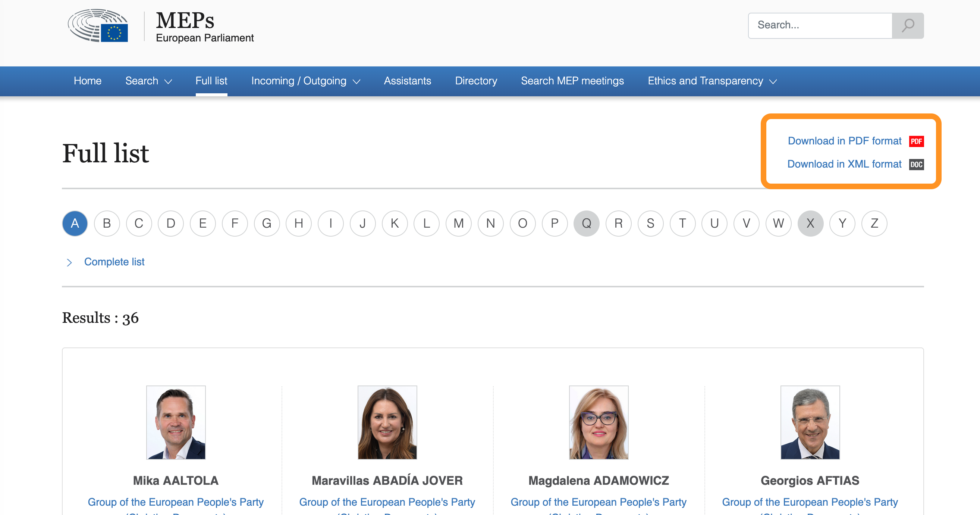Go to the Home menu item
The height and width of the screenshot is (515, 980).
(88, 81)
